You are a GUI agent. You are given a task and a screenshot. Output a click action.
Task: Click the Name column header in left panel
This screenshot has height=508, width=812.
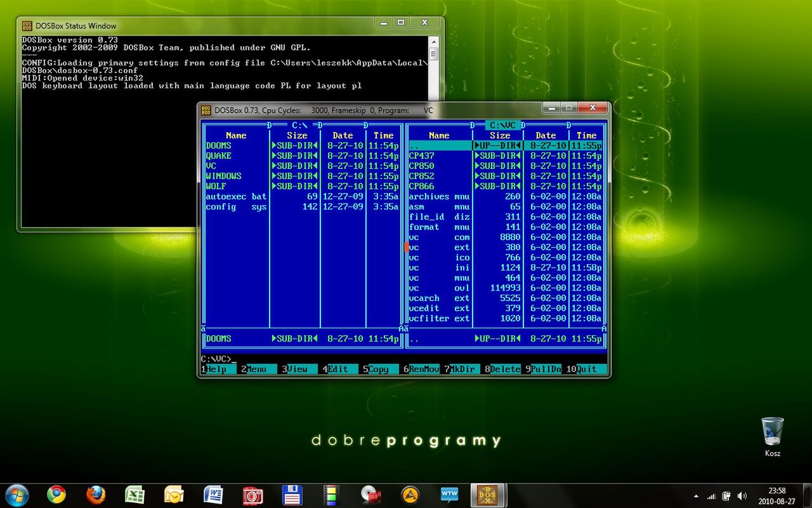(236, 135)
